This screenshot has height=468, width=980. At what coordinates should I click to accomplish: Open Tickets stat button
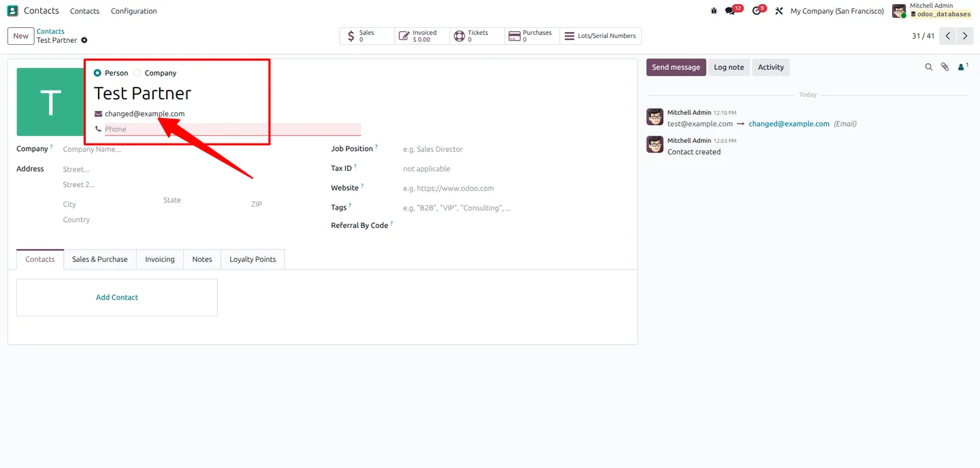477,36
